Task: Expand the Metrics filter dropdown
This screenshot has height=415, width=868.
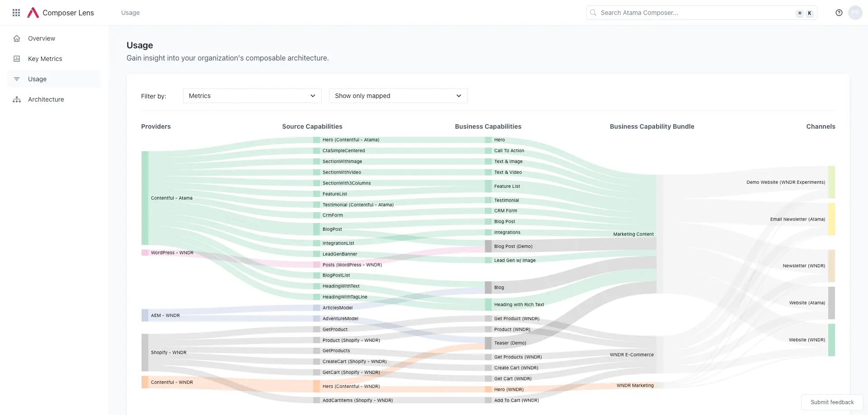Action: pos(252,96)
